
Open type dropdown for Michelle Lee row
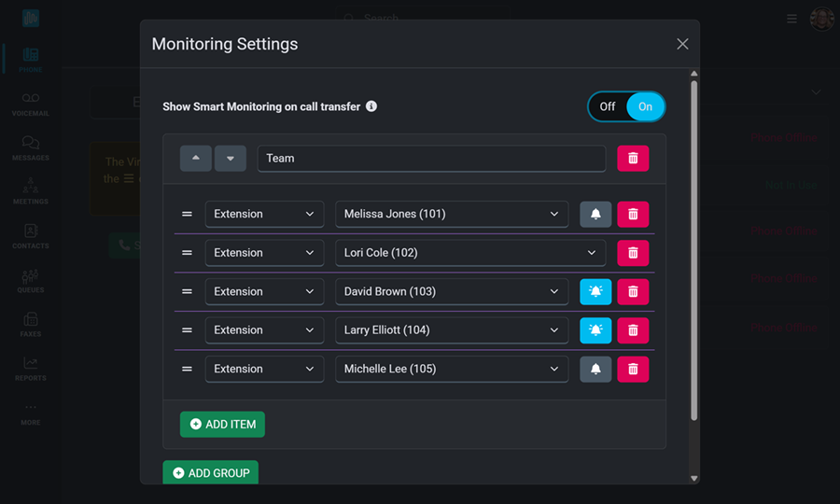point(265,369)
